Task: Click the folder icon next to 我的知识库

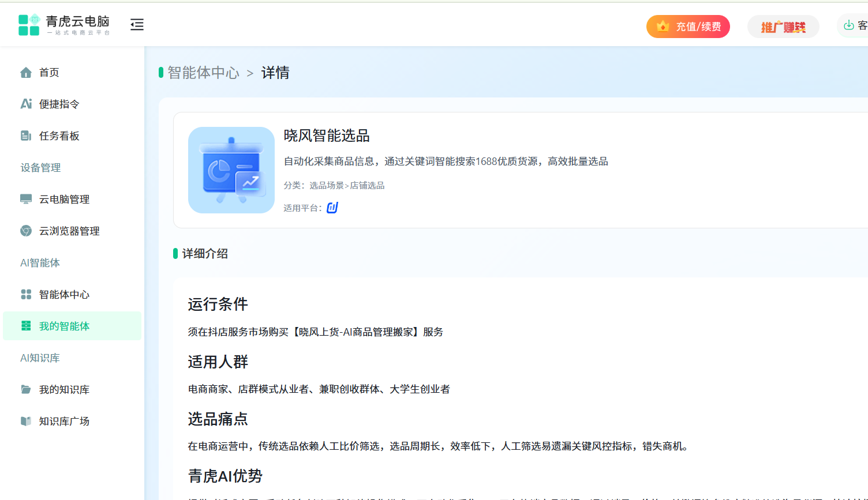Action: [26, 389]
